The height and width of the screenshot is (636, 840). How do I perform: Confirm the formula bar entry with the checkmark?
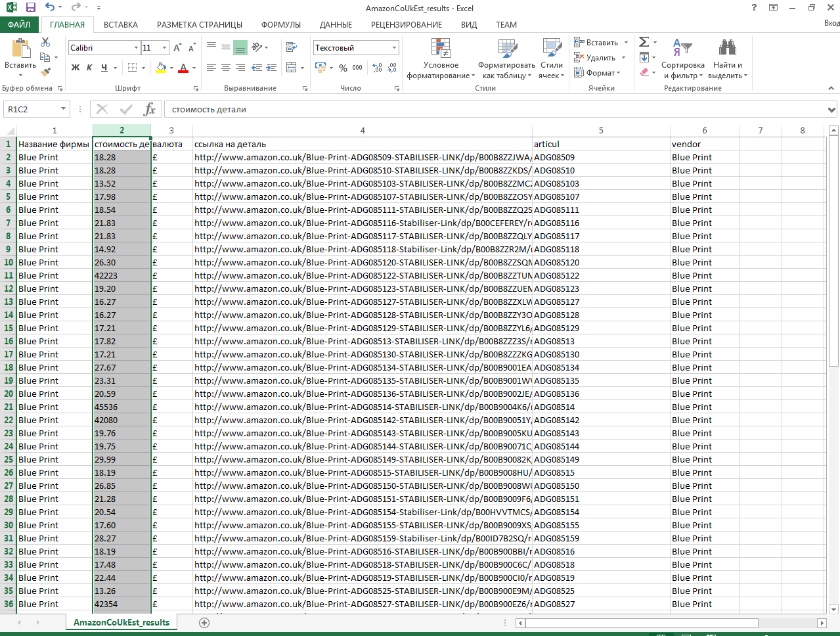pos(126,109)
